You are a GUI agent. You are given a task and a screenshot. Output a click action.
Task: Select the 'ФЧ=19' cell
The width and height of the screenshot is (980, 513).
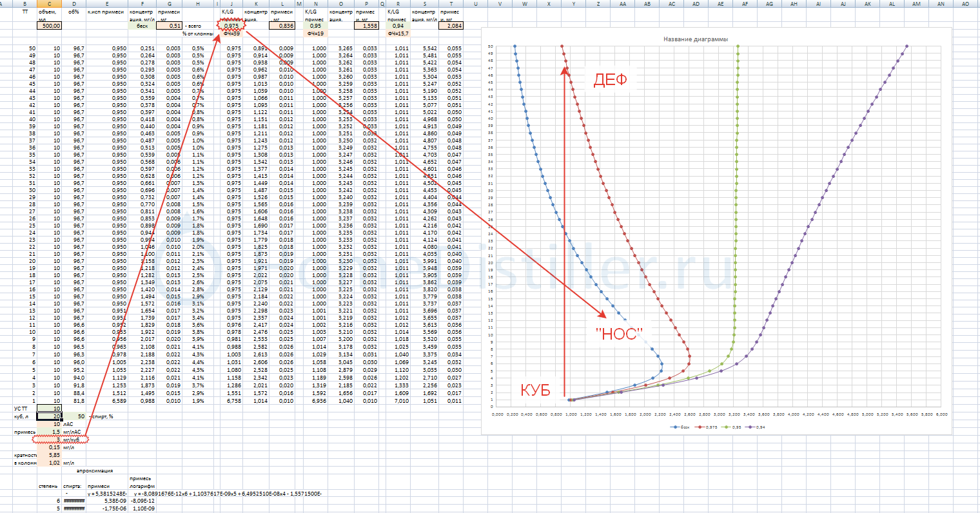coord(315,33)
